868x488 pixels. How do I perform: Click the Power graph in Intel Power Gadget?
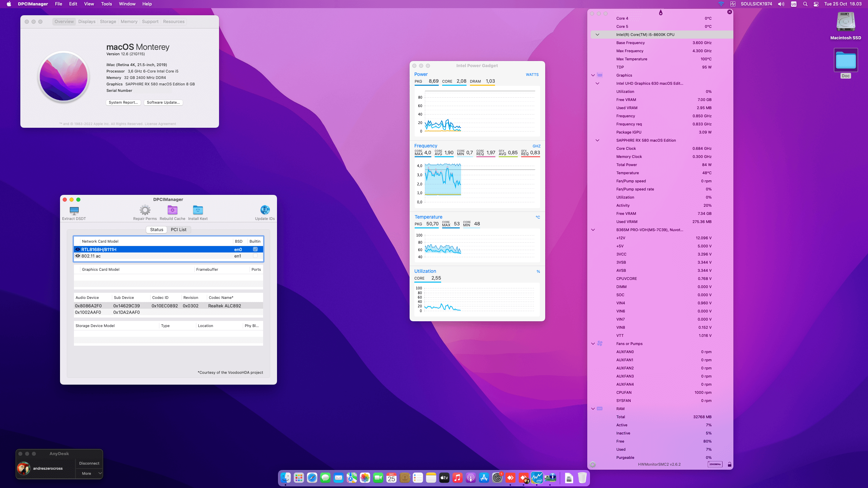click(x=477, y=111)
